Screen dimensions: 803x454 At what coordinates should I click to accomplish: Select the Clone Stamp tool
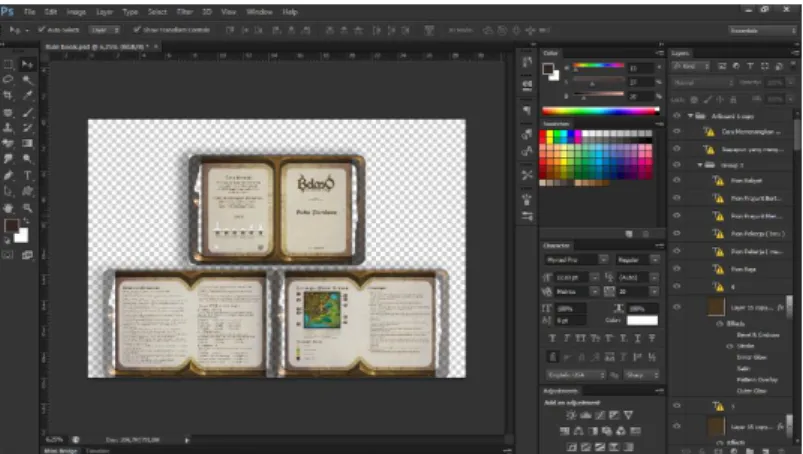(x=8, y=128)
